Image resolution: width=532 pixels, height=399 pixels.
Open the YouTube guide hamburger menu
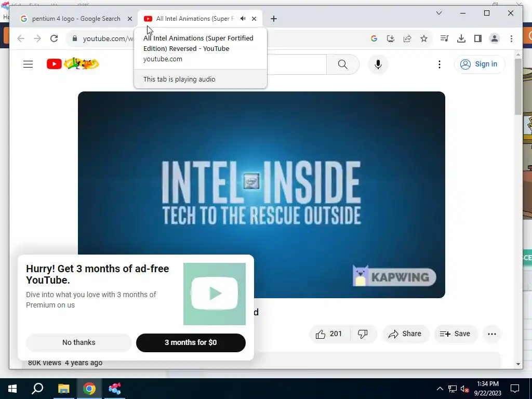coord(28,64)
